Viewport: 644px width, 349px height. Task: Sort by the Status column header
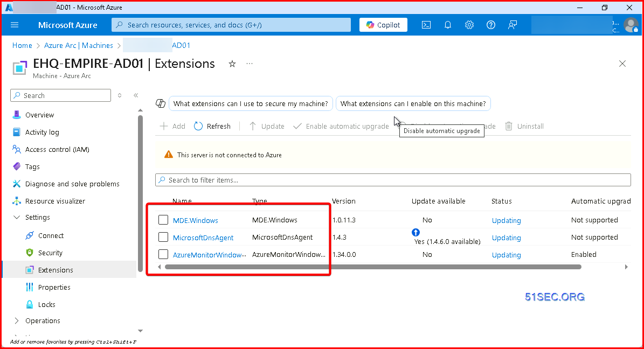click(x=502, y=201)
